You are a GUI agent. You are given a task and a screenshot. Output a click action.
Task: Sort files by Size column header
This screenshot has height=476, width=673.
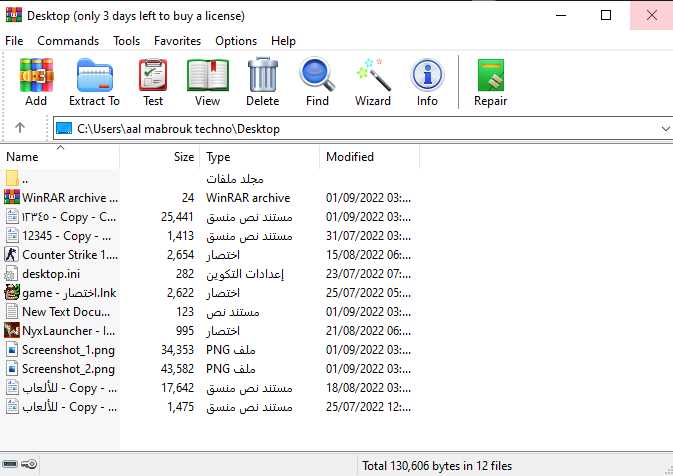point(160,157)
